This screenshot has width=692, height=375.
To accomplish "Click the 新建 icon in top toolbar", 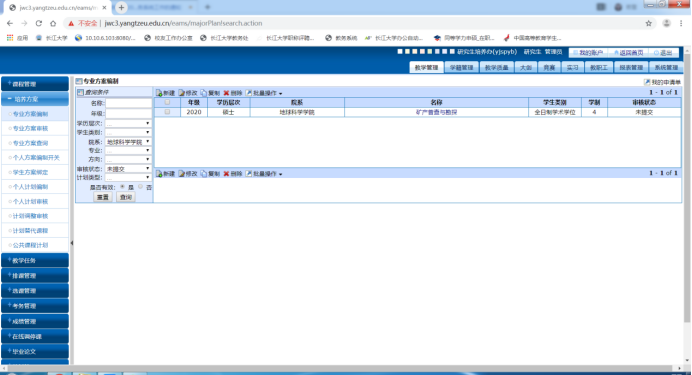I will [159, 93].
